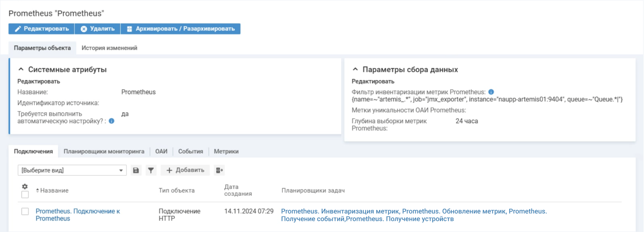Click the да value for автоматическую настройку
Screen dimensions: 644x232
click(125, 114)
